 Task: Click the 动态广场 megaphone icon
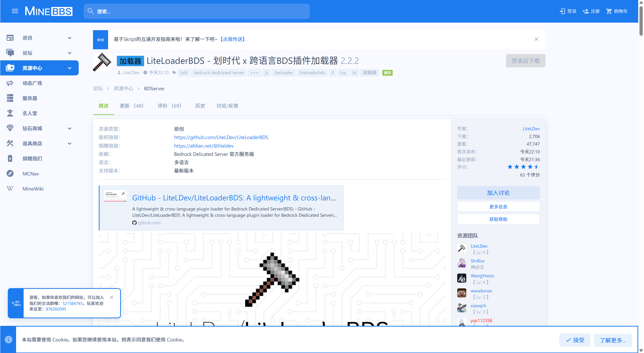[10, 83]
